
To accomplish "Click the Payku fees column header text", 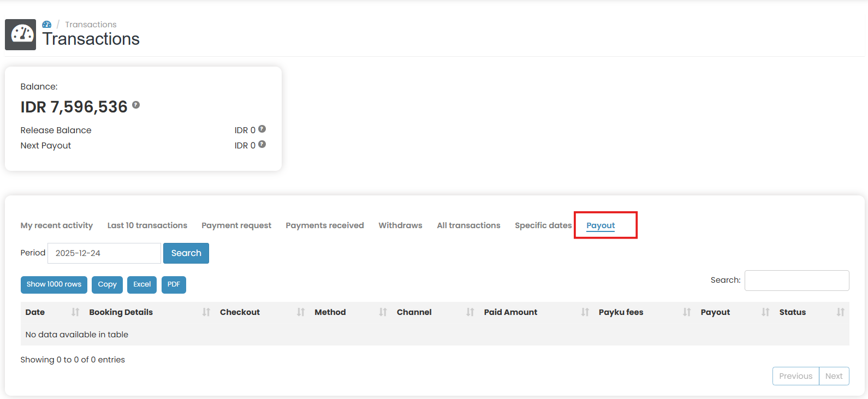I will pos(621,312).
